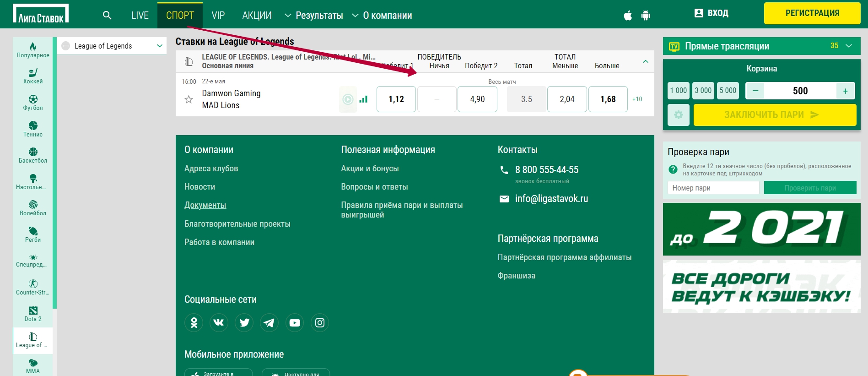Image resolution: width=868 pixels, height=376 pixels.
Task: Open Вопросы и ответы link
Action: (374, 187)
